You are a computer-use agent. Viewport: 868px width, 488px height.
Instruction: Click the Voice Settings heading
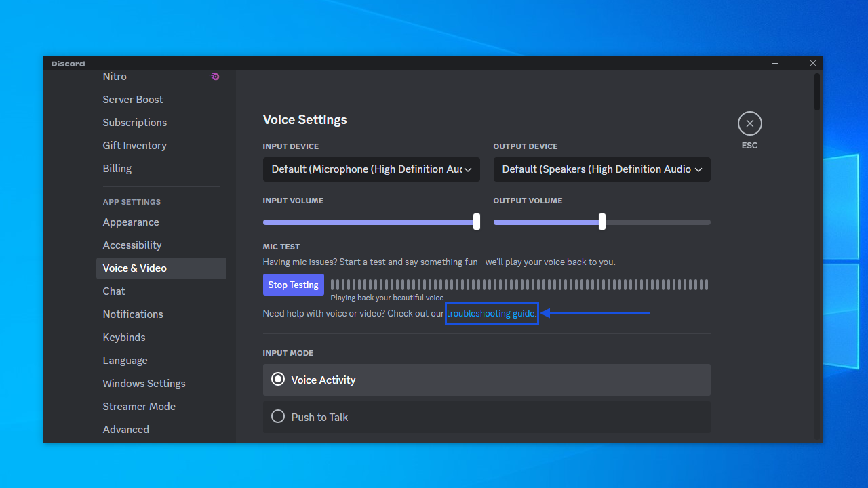pyautogui.click(x=304, y=120)
